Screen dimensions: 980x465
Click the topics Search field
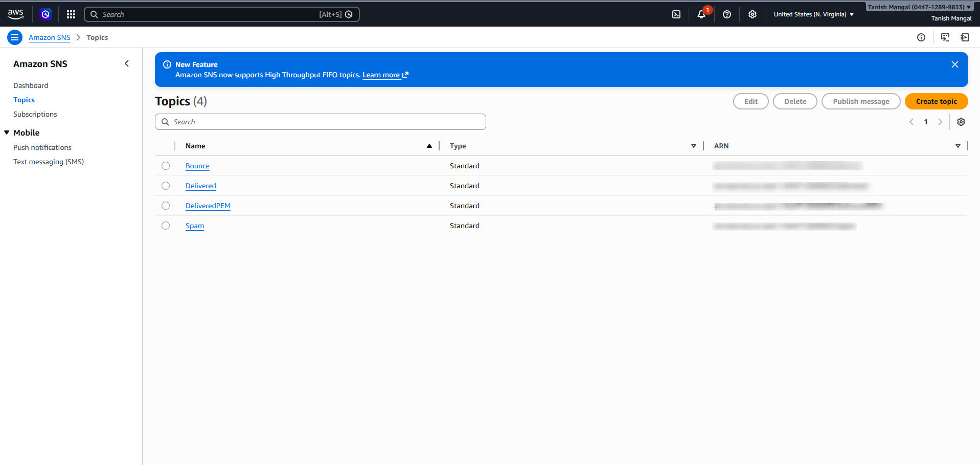coord(321,122)
